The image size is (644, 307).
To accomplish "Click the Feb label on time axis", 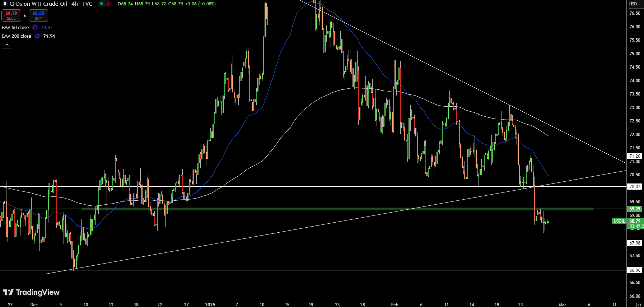I will [395, 304].
